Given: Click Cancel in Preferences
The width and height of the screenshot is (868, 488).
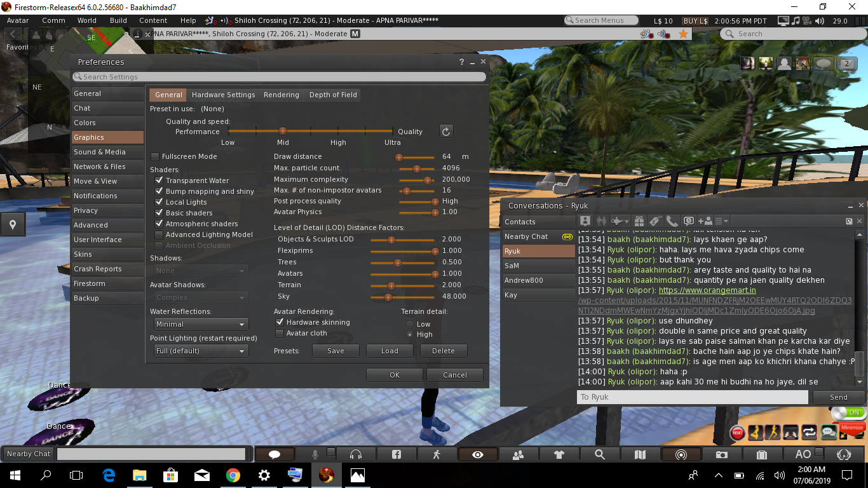Looking at the screenshot, I should coord(455,375).
